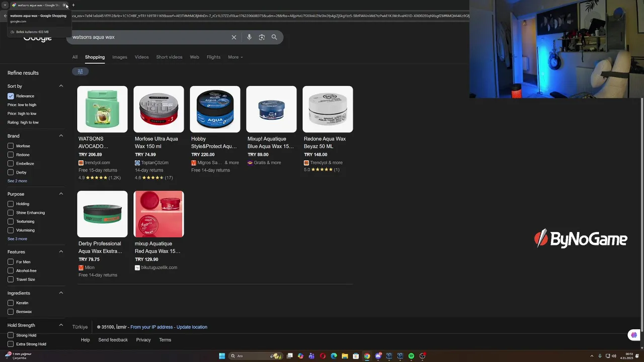644x362 pixels.
Task: Check the Keratin ingredient filter
Action: tap(11, 303)
